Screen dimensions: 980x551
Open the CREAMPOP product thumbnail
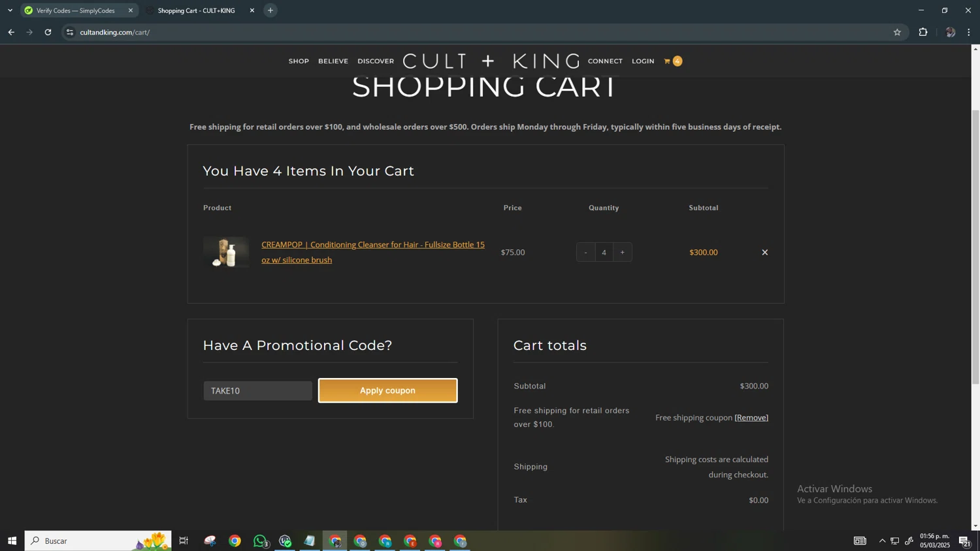(x=226, y=253)
